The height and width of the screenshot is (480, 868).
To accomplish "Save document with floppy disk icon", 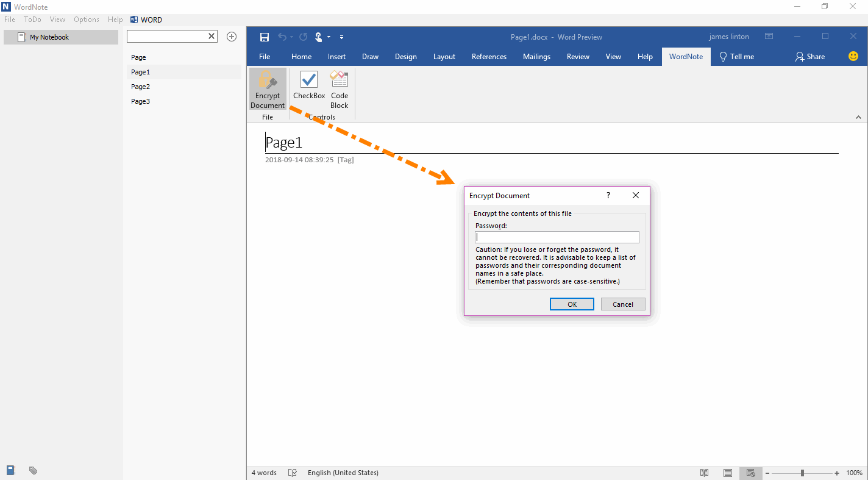I will pyautogui.click(x=265, y=37).
